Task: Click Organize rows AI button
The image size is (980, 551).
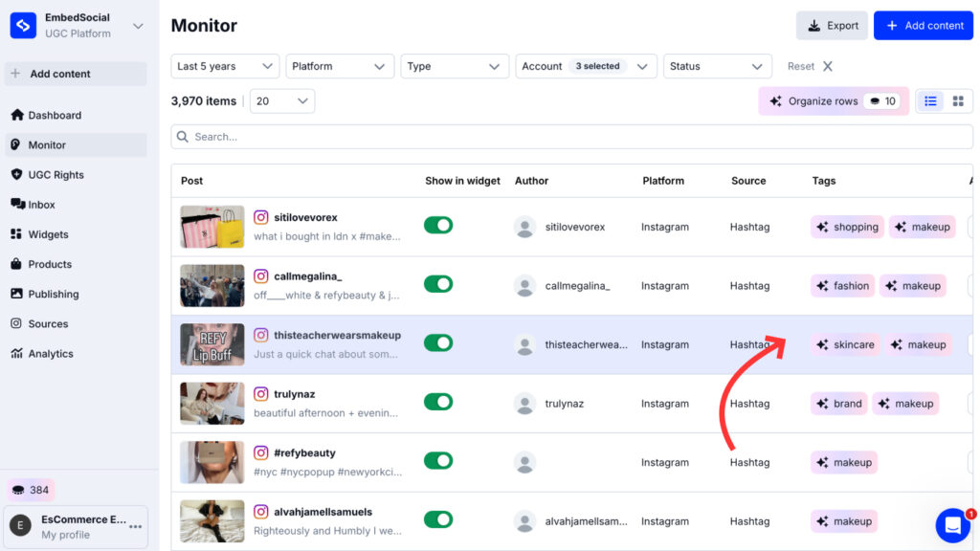Action: (834, 101)
